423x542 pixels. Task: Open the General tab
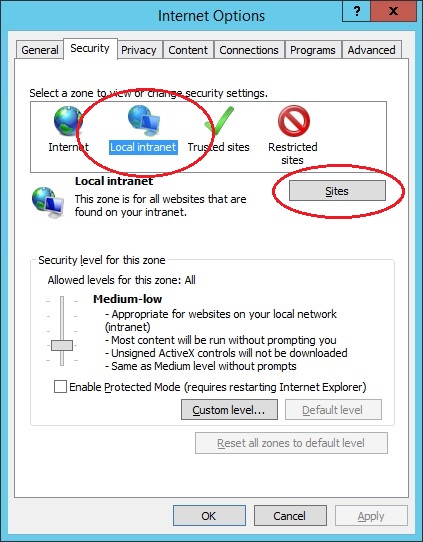pos(40,50)
